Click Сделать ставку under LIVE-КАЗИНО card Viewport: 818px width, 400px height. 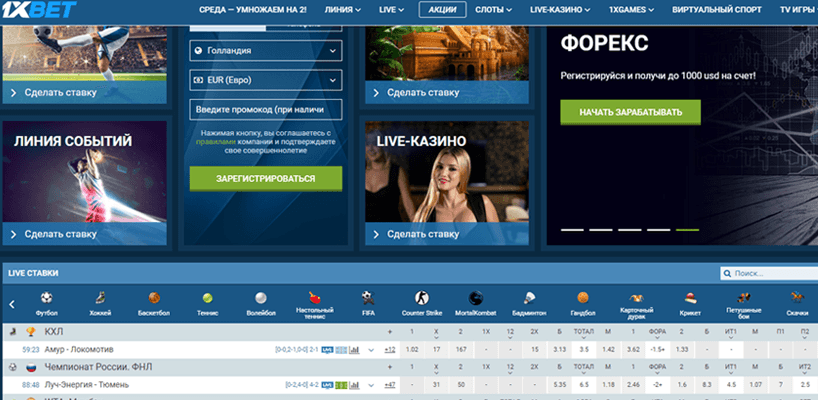click(x=447, y=234)
